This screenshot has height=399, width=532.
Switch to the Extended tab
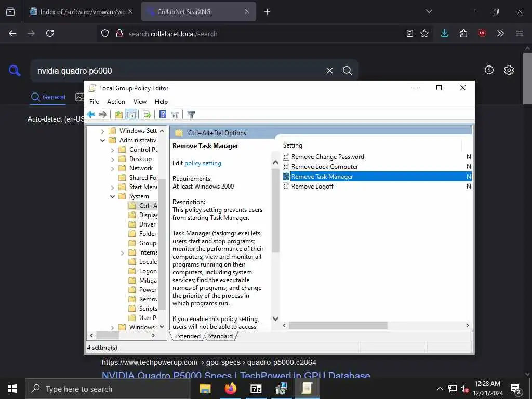[x=188, y=336]
